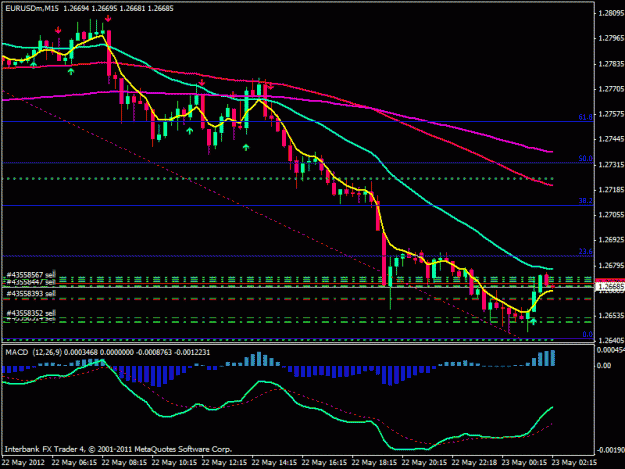
Task: Select the 1.26925 price axis label
Action: click(611, 240)
